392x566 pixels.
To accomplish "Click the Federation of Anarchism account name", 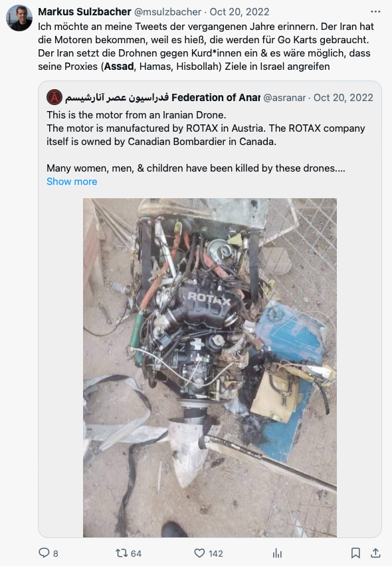I will point(163,98).
